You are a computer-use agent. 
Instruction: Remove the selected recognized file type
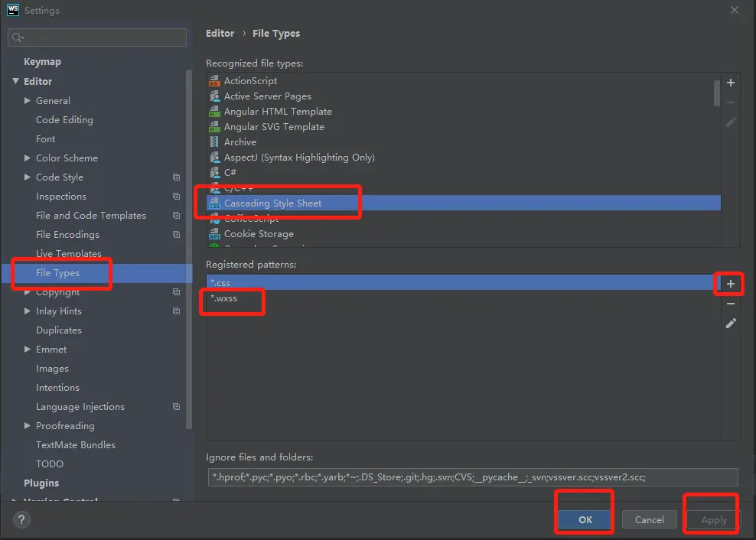[x=731, y=102]
